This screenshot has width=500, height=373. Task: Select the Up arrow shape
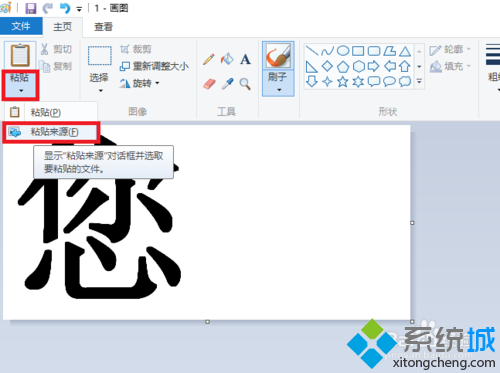pos(405,66)
